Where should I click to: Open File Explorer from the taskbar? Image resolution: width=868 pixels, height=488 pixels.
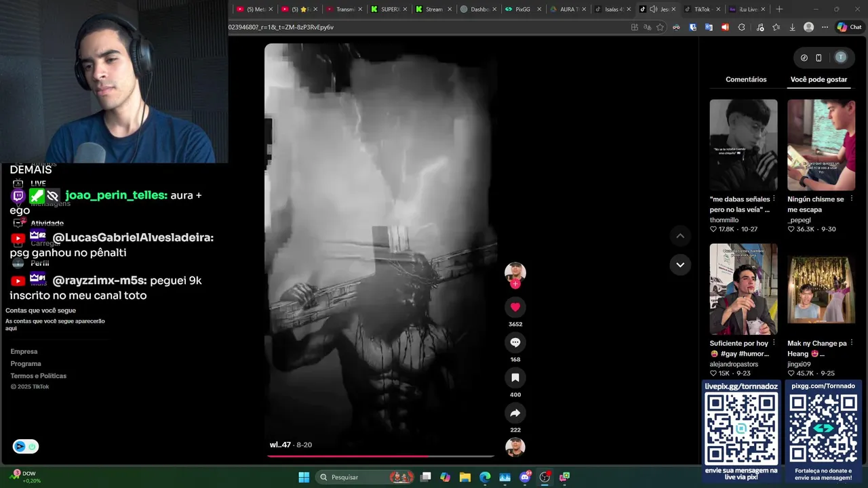(x=465, y=477)
